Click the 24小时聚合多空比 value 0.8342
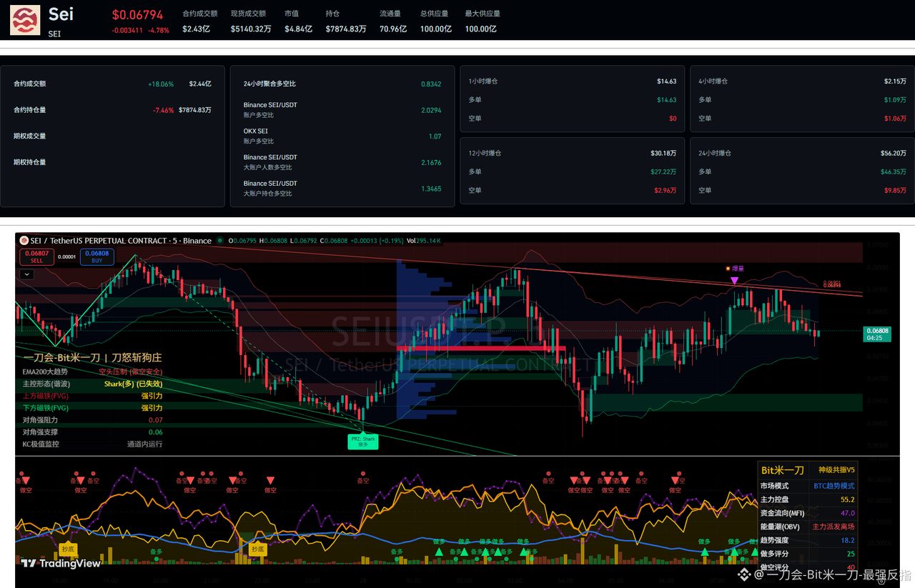This screenshot has width=915, height=588. pyautogui.click(x=431, y=84)
